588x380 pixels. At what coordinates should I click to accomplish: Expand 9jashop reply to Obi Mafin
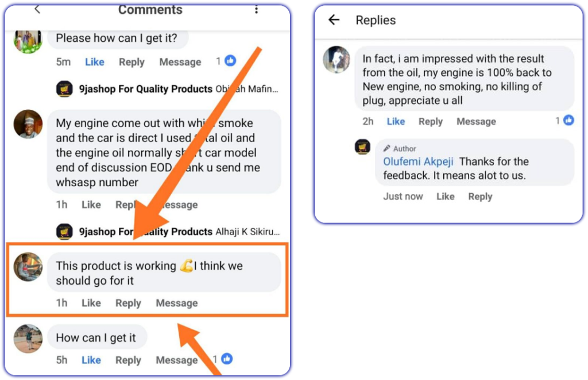(x=167, y=89)
